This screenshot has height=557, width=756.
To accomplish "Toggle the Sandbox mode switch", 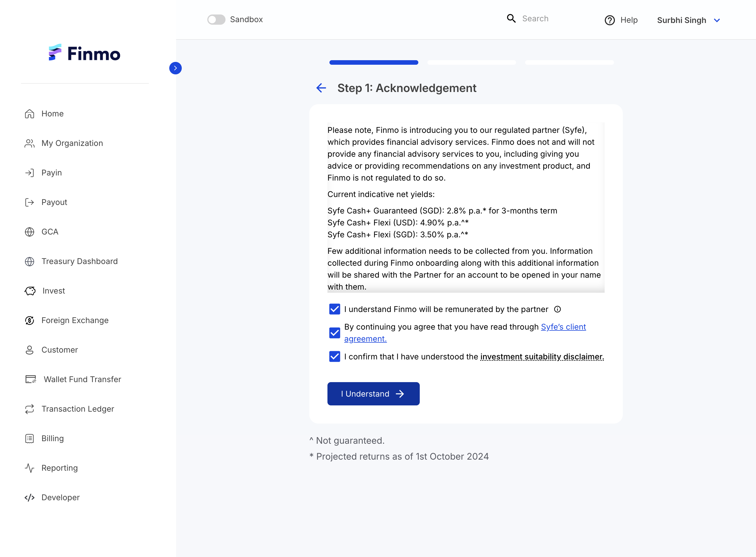I will pyautogui.click(x=216, y=20).
